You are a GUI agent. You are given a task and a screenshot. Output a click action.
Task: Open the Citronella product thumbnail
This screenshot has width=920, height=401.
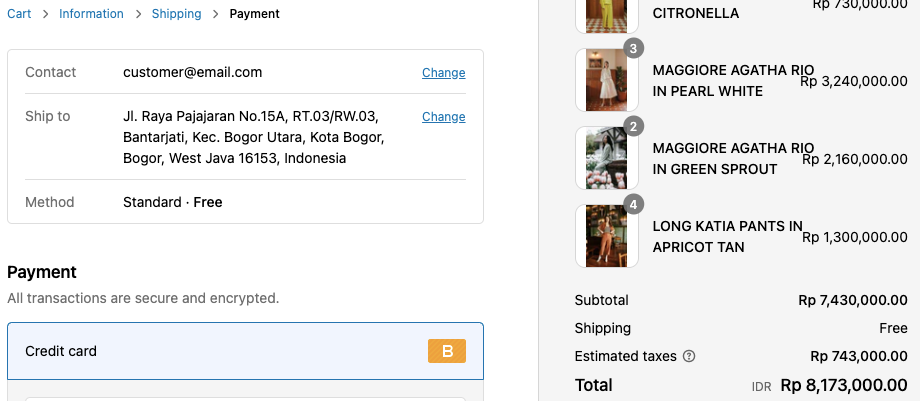606,14
